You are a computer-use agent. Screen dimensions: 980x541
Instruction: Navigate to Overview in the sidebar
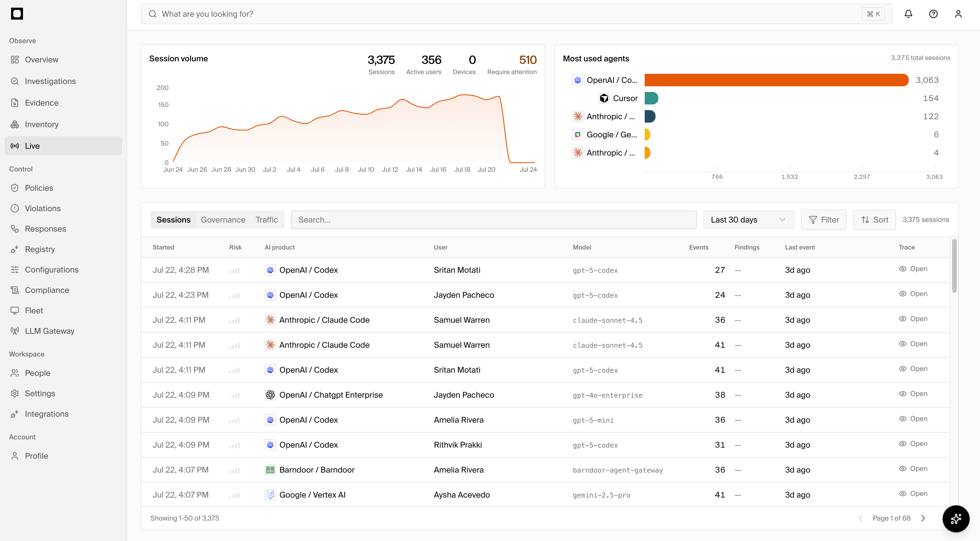pyautogui.click(x=63, y=60)
